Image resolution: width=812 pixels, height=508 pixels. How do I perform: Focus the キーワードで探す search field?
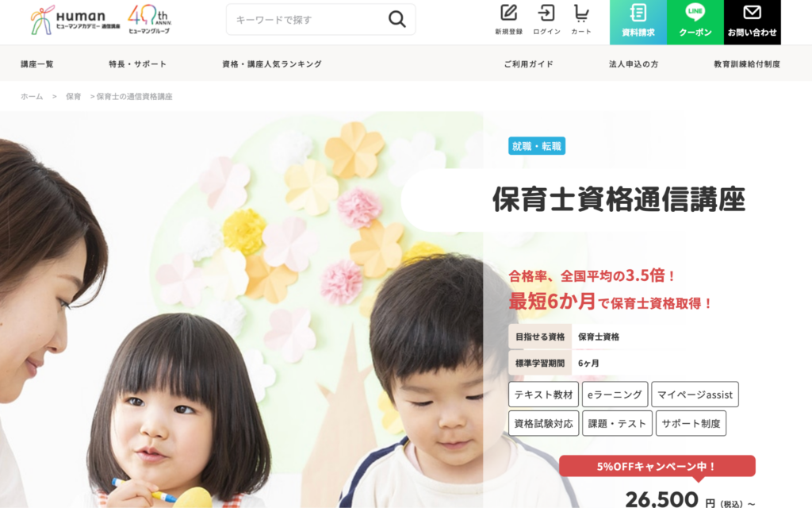coord(308,20)
